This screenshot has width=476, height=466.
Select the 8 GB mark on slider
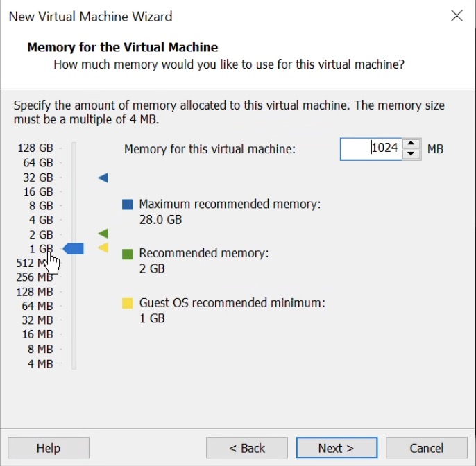point(41,206)
